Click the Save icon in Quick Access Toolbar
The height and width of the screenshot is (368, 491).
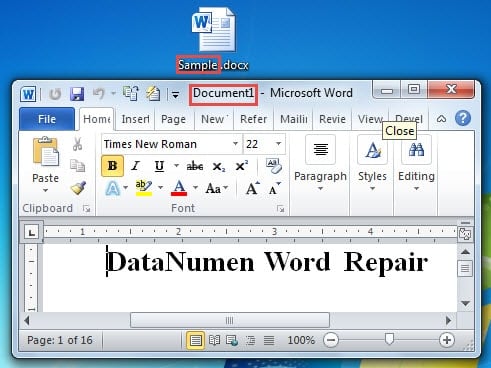tap(77, 94)
